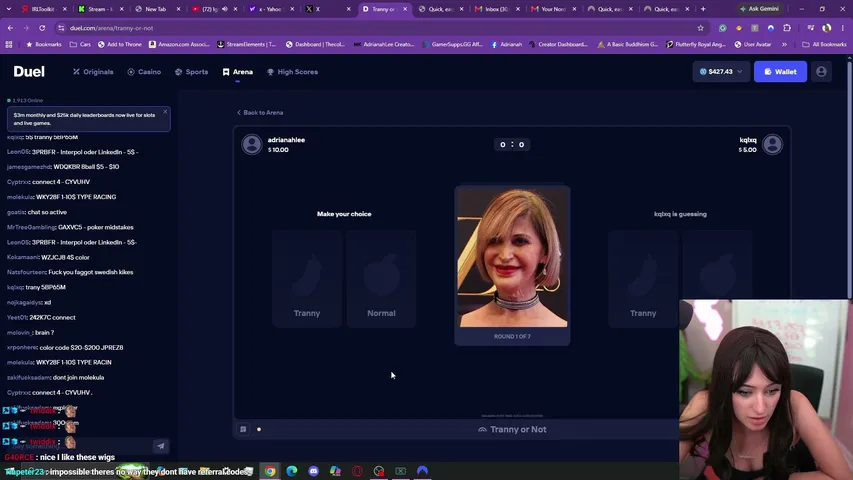Open NordVPN icon in taskbar

[423, 471]
